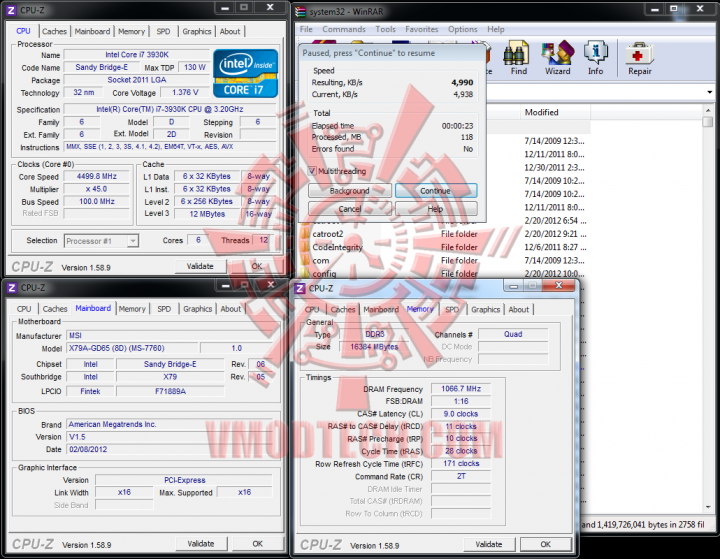Select the 'config' folder row

coord(443,274)
